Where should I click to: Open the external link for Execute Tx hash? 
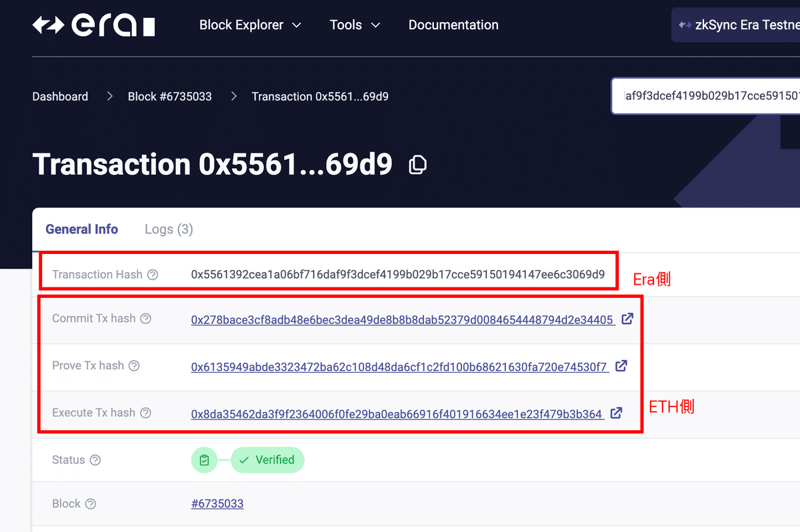pyautogui.click(x=617, y=413)
